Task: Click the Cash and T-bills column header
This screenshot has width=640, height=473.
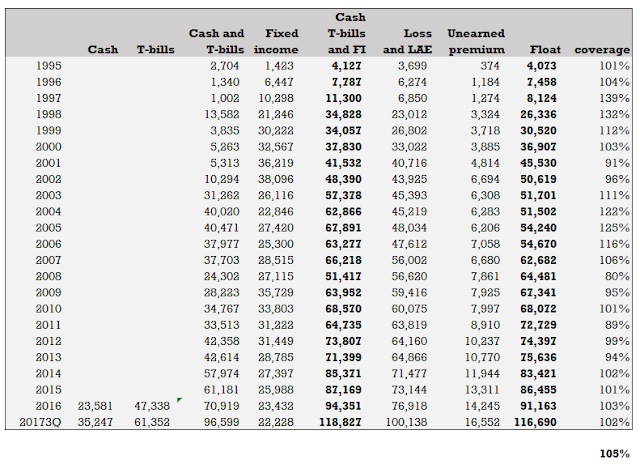Action: click(216, 42)
